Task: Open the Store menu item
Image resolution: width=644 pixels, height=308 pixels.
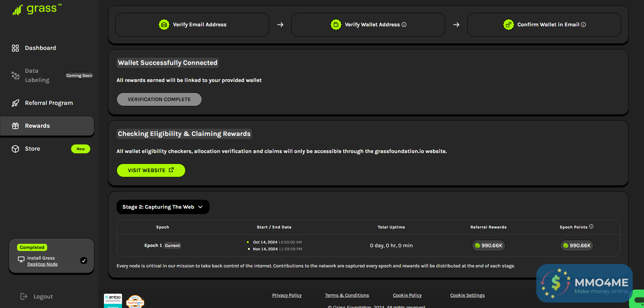Action: tap(32, 149)
